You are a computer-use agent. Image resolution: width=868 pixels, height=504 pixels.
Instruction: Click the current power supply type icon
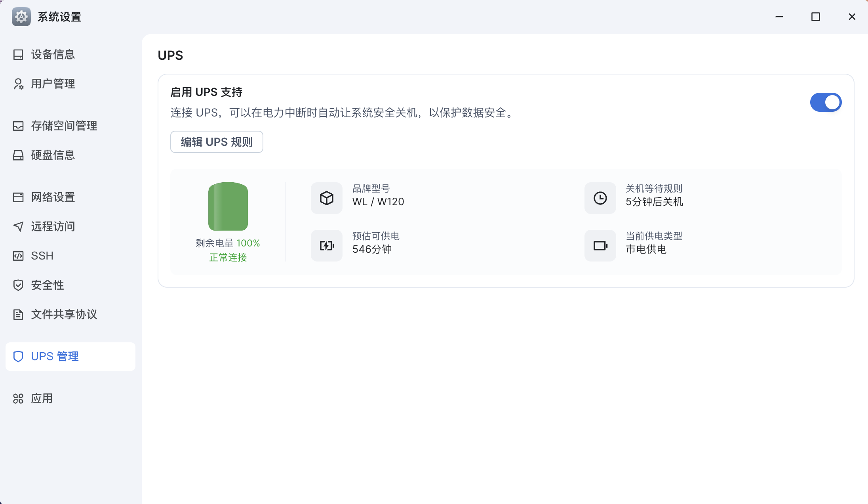600,246
